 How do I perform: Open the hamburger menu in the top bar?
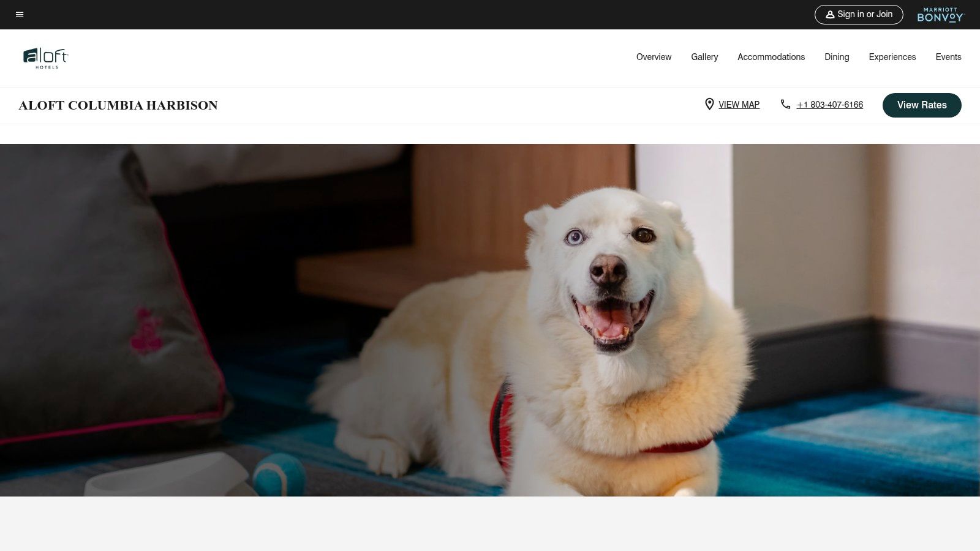click(20, 15)
